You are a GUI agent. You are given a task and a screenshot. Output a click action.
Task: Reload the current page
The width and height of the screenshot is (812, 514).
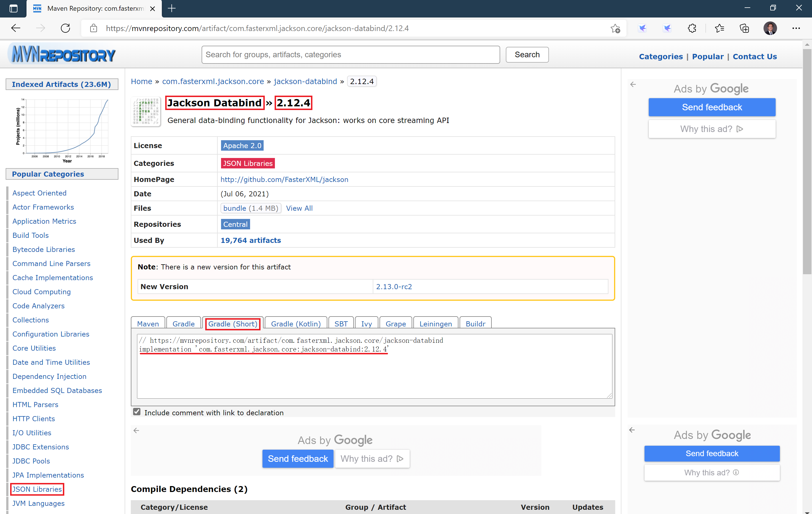coord(65,28)
